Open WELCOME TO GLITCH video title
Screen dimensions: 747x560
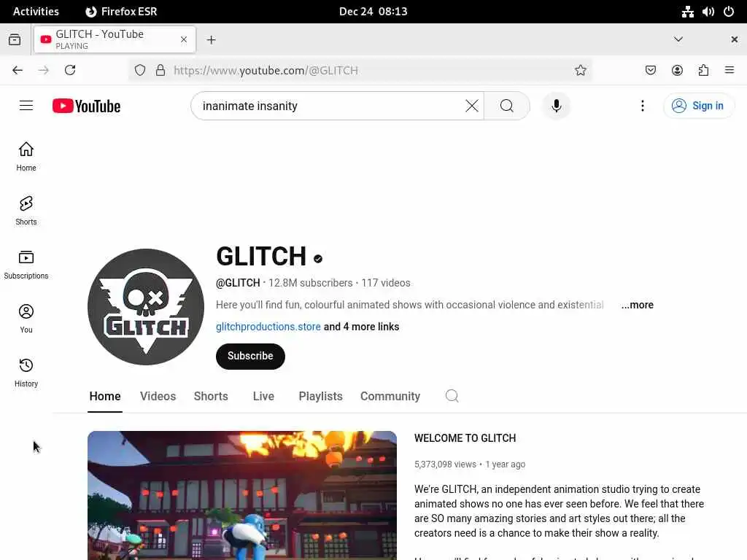point(465,438)
